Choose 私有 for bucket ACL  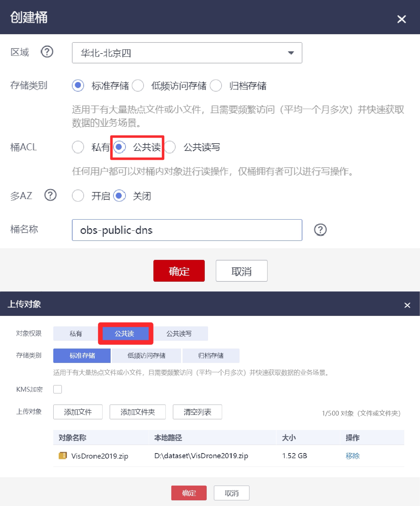[x=78, y=147]
